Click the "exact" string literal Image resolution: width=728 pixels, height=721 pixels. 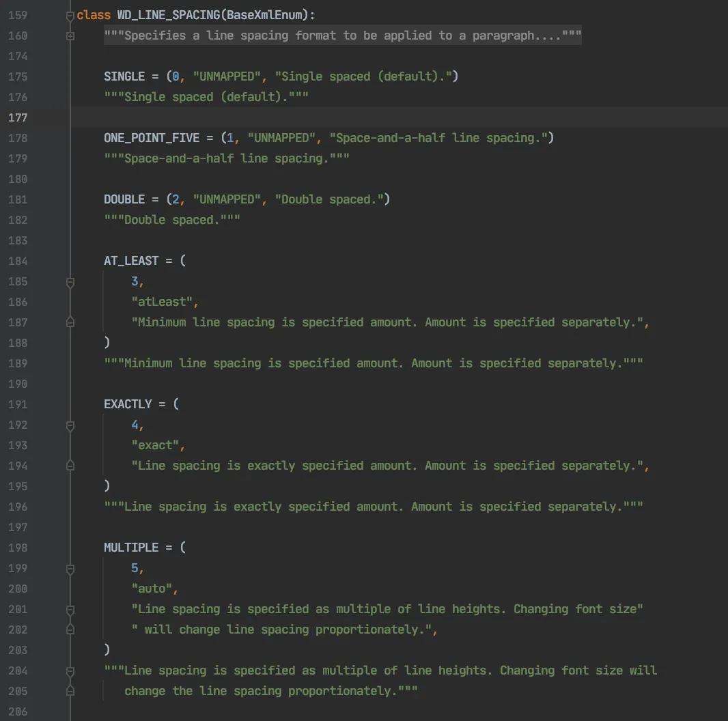tap(155, 445)
